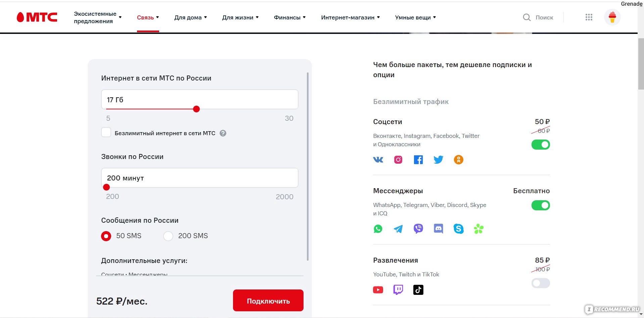Expand the Интернет-магазин menu
This screenshot has width=644, height=318.
click(x=350, y=17)
